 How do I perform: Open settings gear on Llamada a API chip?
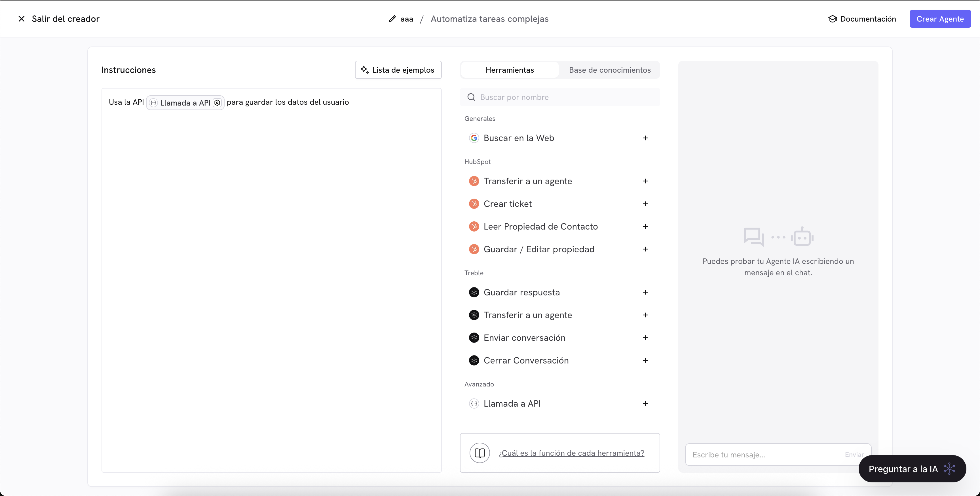(217, 102)
